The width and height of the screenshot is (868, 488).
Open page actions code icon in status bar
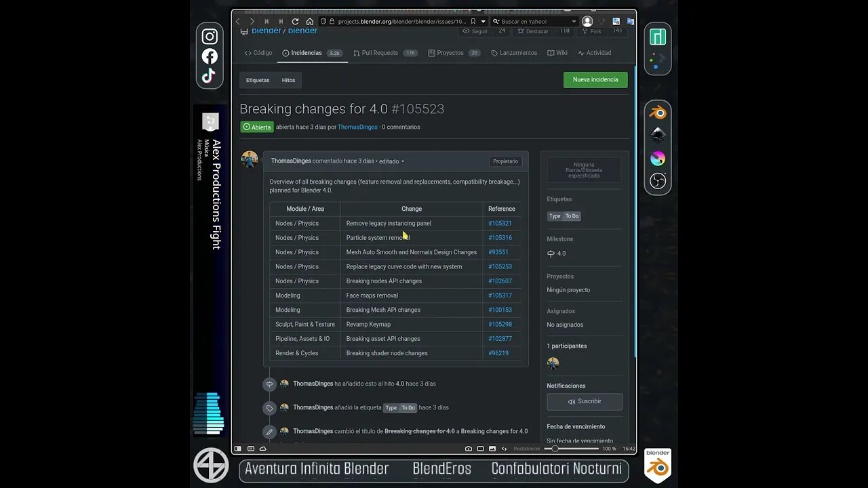pos(504,449)
